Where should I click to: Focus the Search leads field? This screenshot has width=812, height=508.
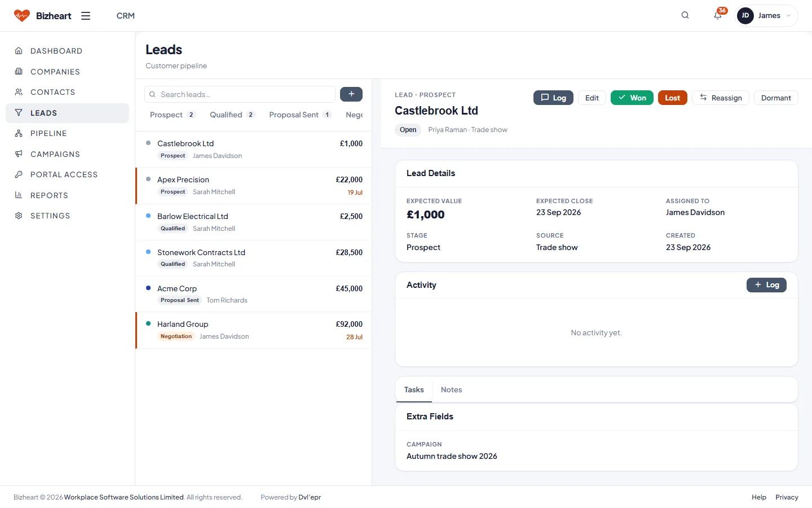pyautogui.click(x=240, y=94)
